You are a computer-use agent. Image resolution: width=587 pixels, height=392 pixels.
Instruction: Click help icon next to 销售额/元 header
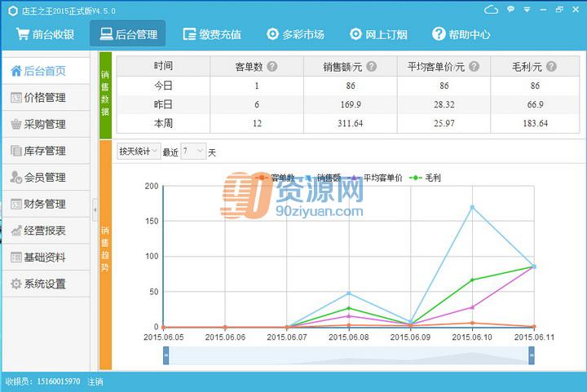[372, 67]
